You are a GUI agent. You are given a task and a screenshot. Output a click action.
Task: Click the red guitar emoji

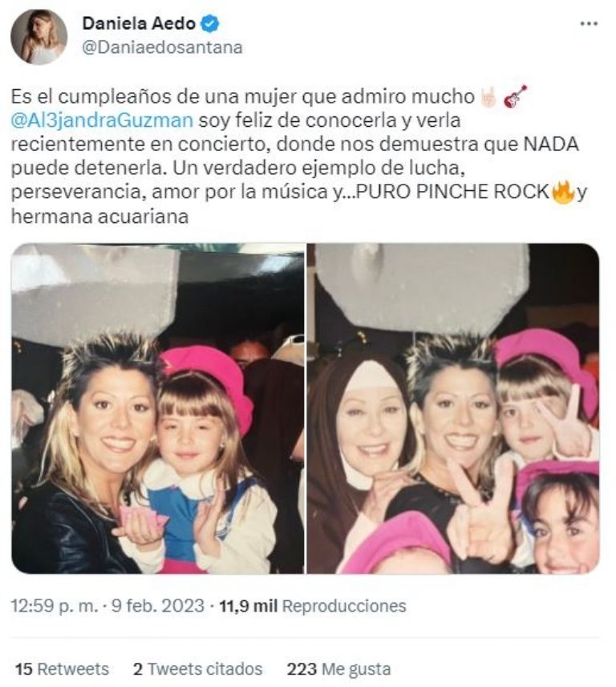[514, 97]
